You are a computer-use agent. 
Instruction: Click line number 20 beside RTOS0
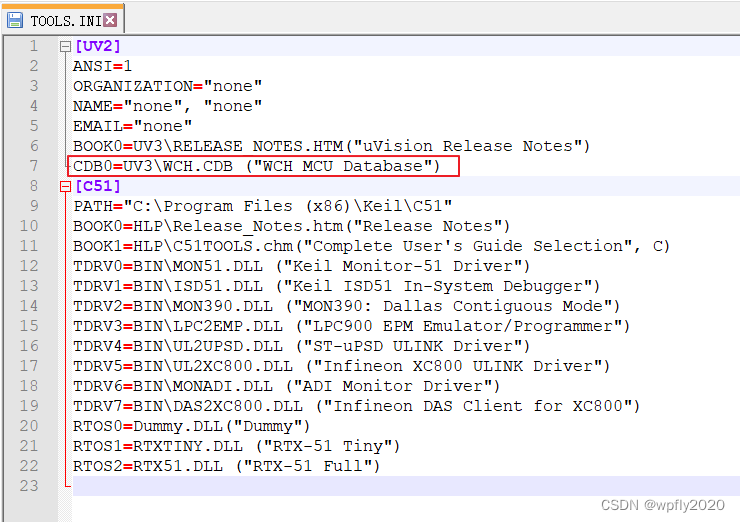point(29,426)
